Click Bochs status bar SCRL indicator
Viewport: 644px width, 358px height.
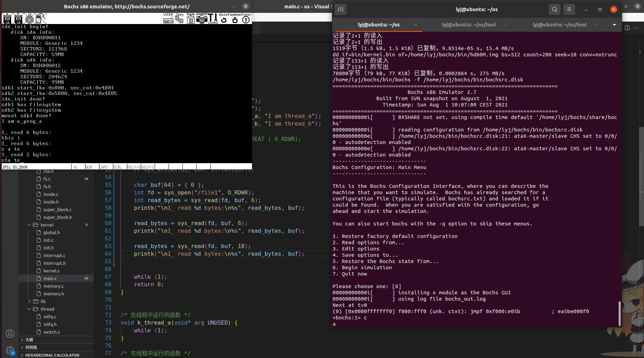pyautogui.click(x=117, y=167)
